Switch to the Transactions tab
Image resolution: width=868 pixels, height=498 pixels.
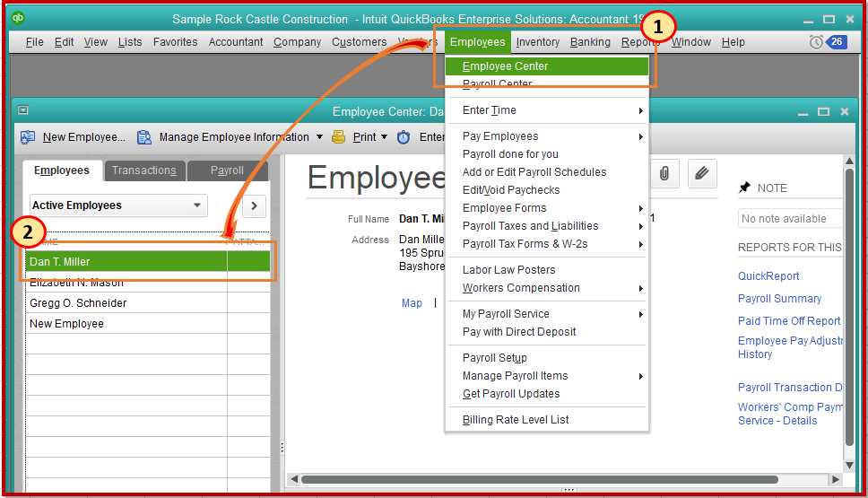coord(144,170)
